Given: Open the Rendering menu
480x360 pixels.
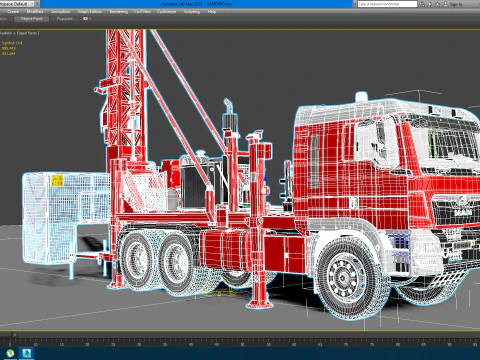Looking at the screenshot, I should pyautogui.click(x=119, y=12).
